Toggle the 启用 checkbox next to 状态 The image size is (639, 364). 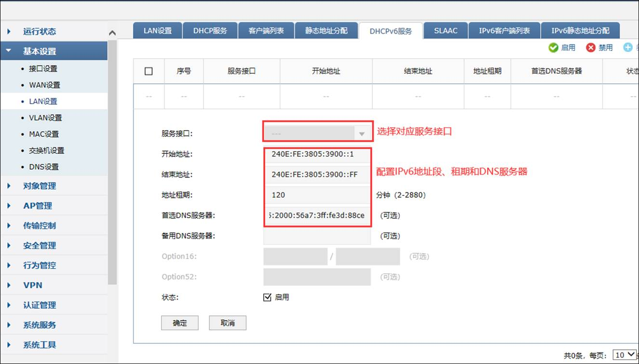pyautogui.click(x=267, y=297)
